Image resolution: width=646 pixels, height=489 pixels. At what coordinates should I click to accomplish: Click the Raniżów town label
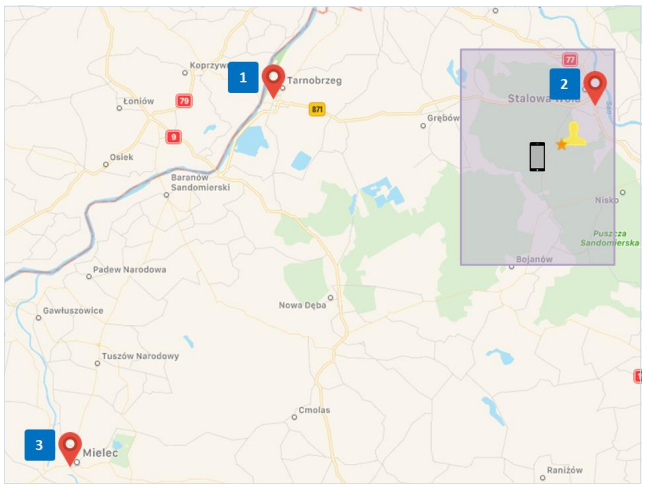[x=565, y=470]
